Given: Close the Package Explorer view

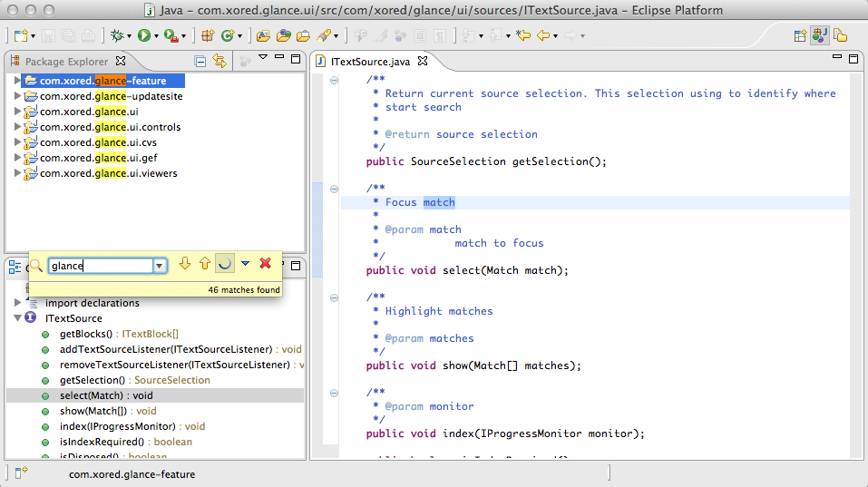Looking at the screenshot, I should tap(121, 61).
